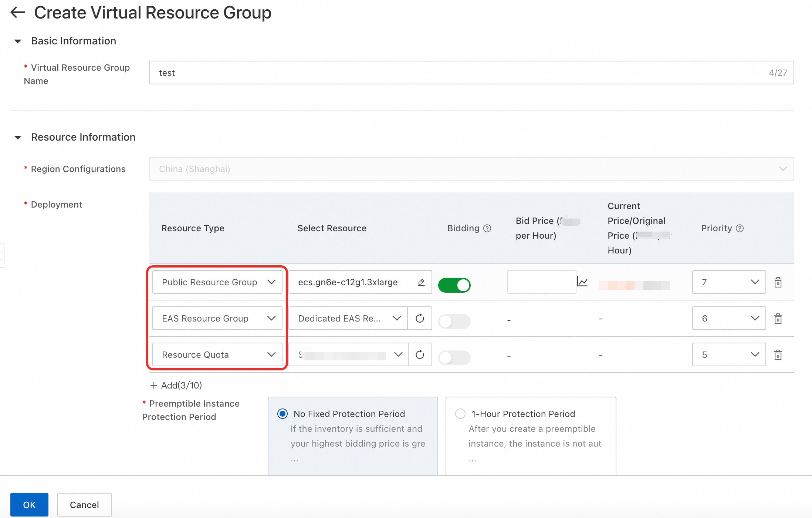This screenshot has height=518, width=812.
Task: Collapse the Basic Information section
Action: 18,41
